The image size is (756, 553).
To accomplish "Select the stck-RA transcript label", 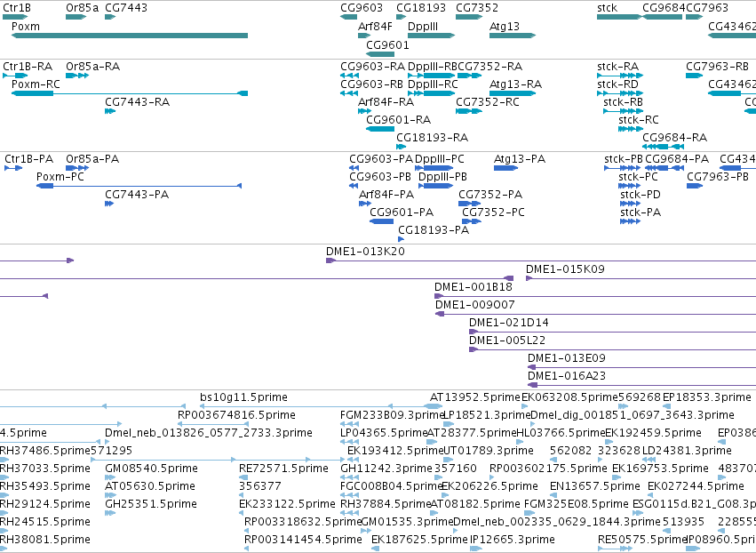I will 618,67.
